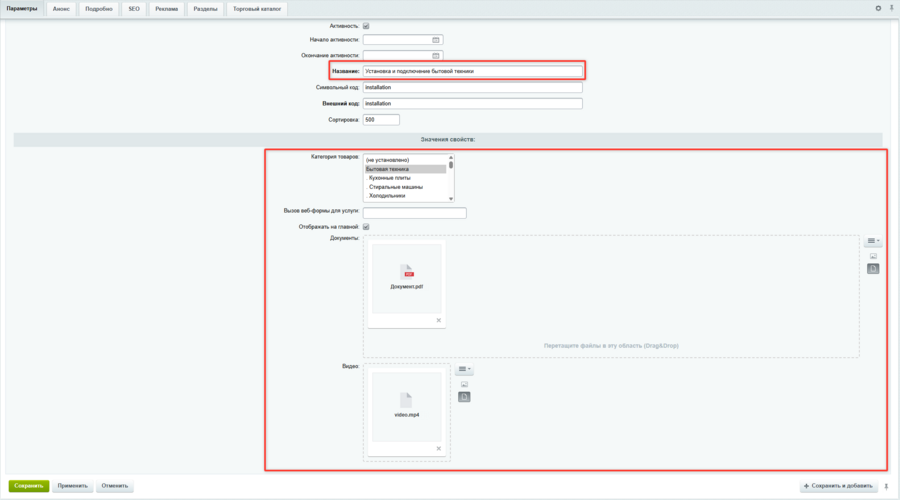Image resolution: width=900 pixels, height=500 pixels.
Task: Toggle the Отображать на главной checkbox
Action: coord(366,227)
